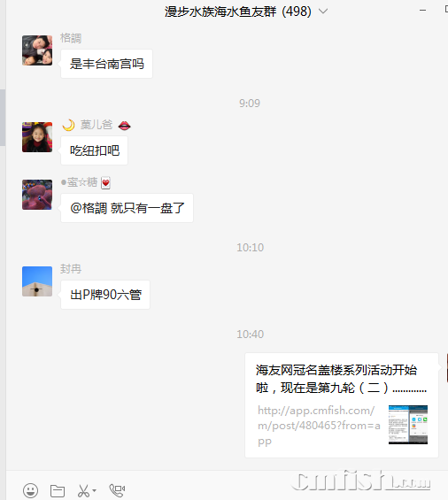
Task: Click the message bubble 吃纽扣吧
Action: click(x=95, y=150)
